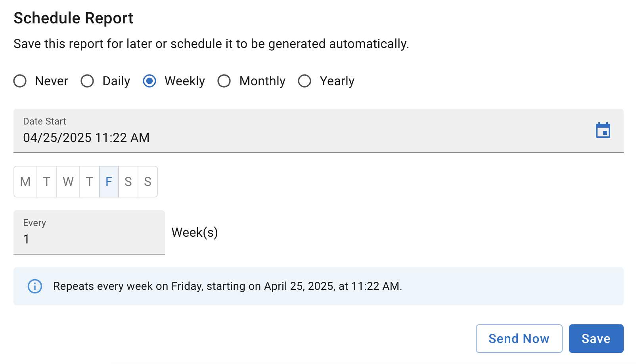Click the Week(s) label next to Every
636x364 pixels.
pos(194,232)
